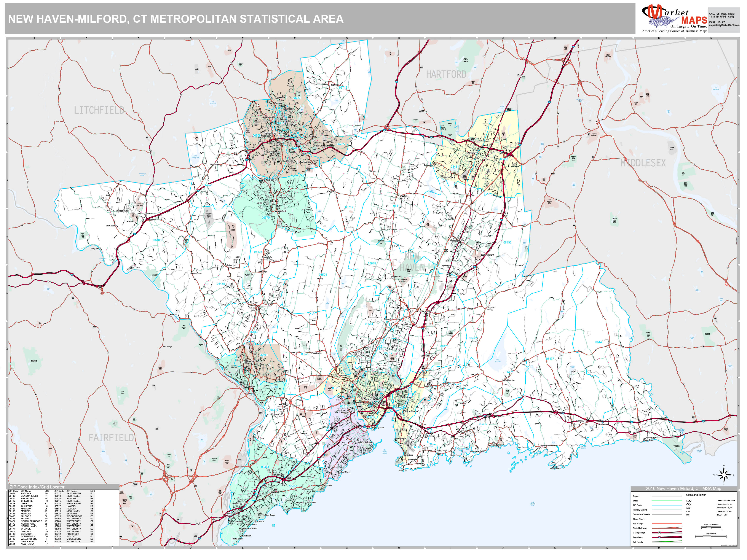The height and width of the screenshot is (560, 747).
Task: Click the 06403 BEACON FALLS index row
Action: coord(28,496)
